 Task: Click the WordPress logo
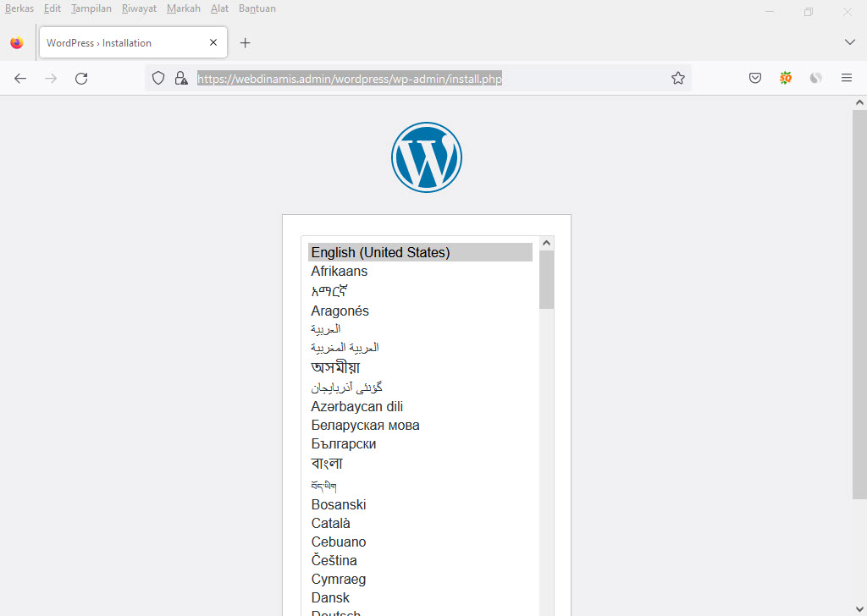[x=426, y=157]
